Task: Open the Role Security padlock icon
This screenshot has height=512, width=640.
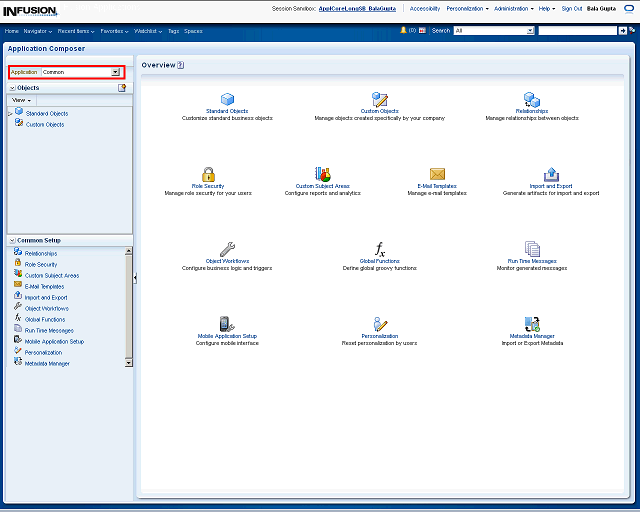Action: tap(208, 174)
